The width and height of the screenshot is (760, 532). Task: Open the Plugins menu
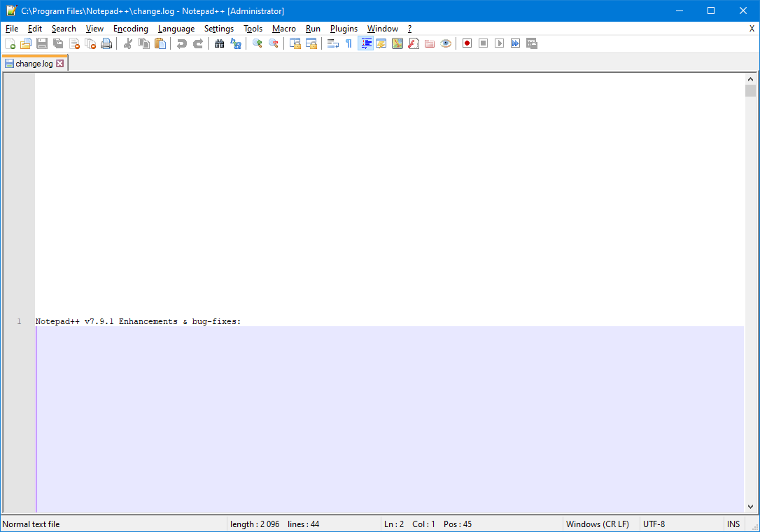coord(344,29)
